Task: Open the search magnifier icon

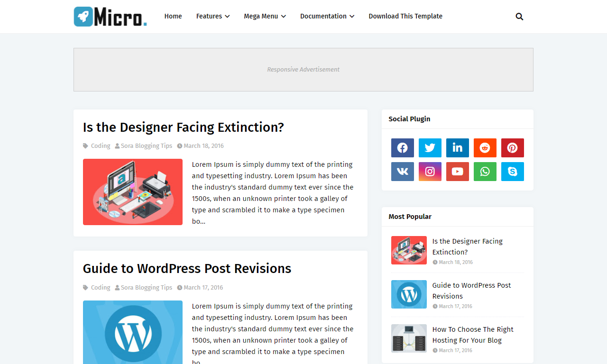Action: [x=519, y=17]
